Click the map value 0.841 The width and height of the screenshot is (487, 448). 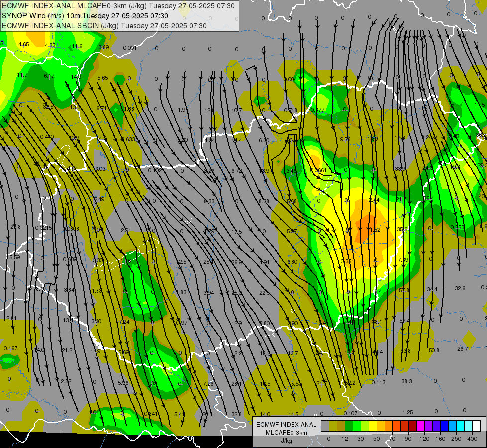[151, 414]
